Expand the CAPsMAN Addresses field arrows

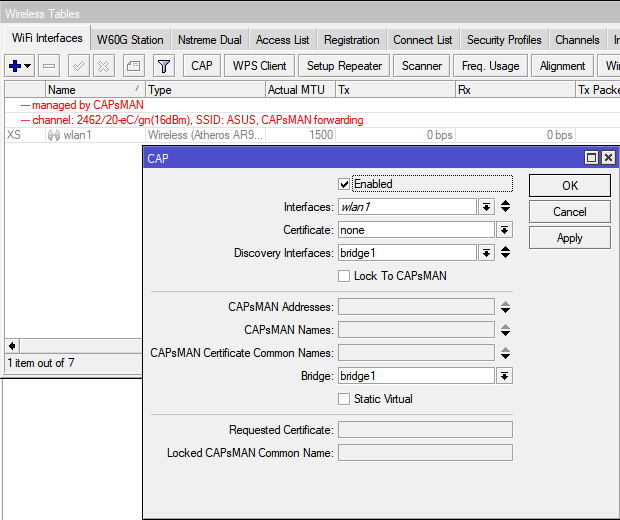tap(505, 307)
